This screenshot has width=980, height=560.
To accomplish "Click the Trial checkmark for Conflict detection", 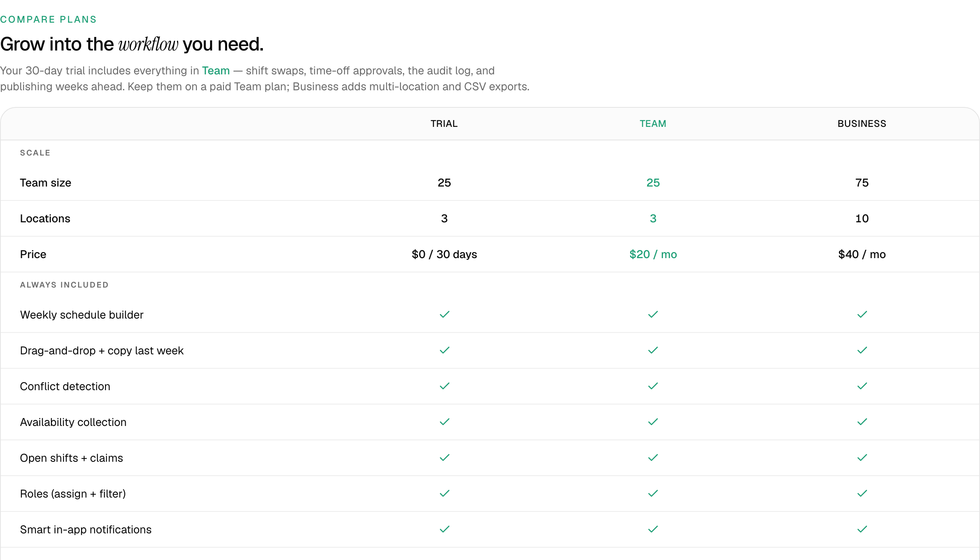I will [444, 386].
